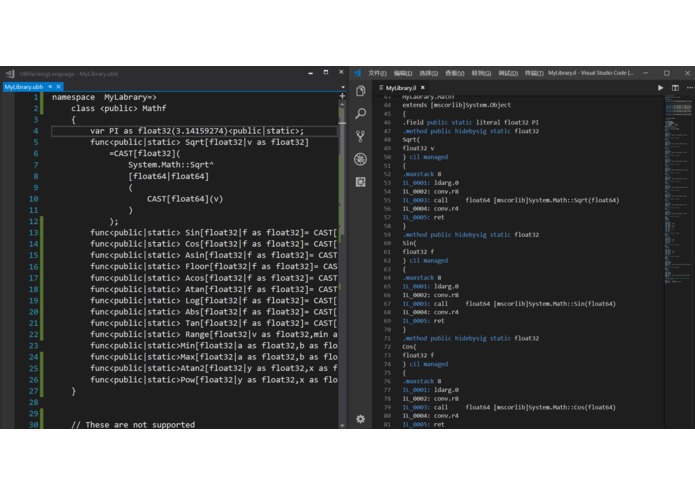Click the plus split icon above Visual Studio scrollbar
Viewport: 695px width, 494px height.
click(x=342, y=96)
